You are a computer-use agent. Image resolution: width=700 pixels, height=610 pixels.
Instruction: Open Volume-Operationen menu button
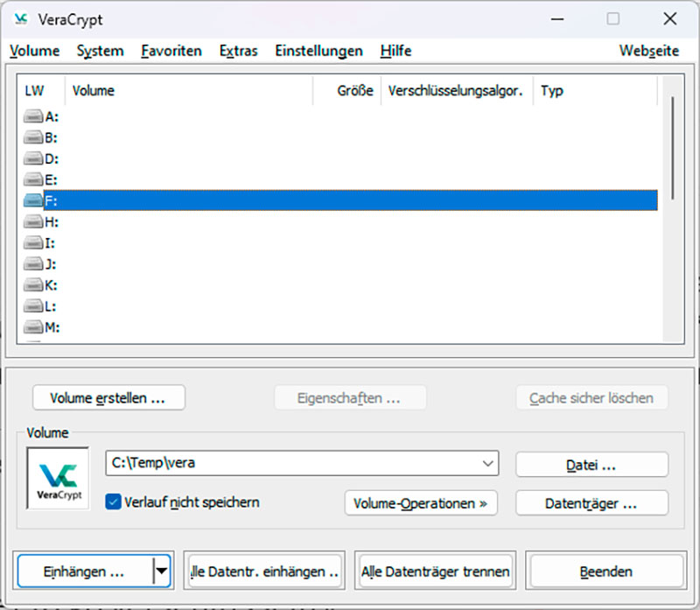[421, 503]
